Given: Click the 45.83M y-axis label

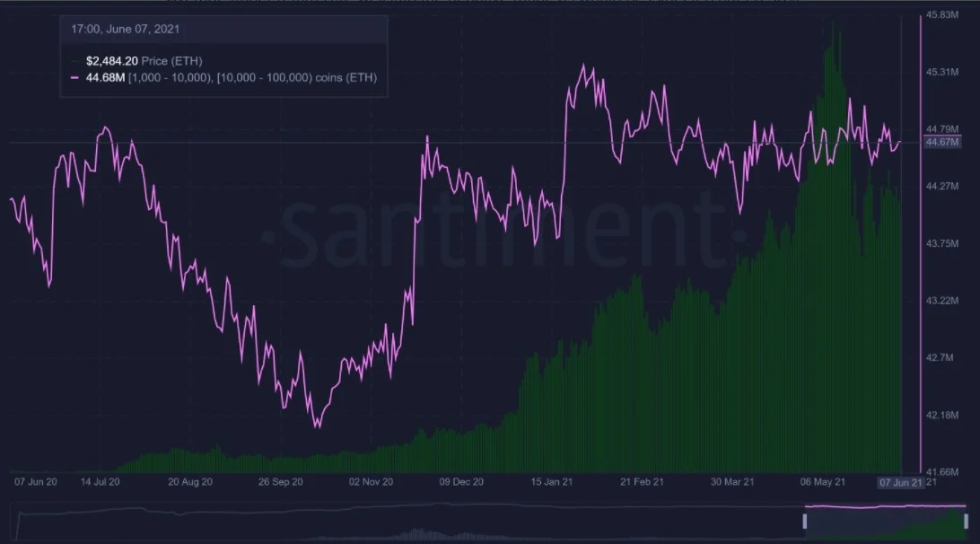Looking at the screenshot, I should pyautogui.click(x=942, y=15).
